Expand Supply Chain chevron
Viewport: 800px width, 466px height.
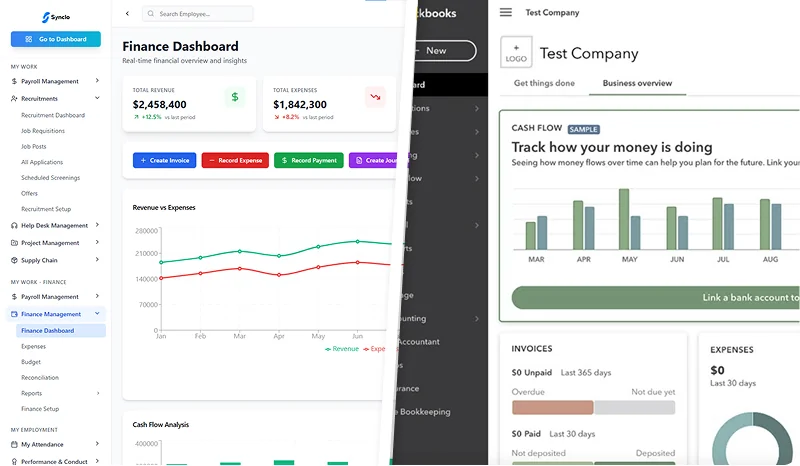[x=97, y=260]
